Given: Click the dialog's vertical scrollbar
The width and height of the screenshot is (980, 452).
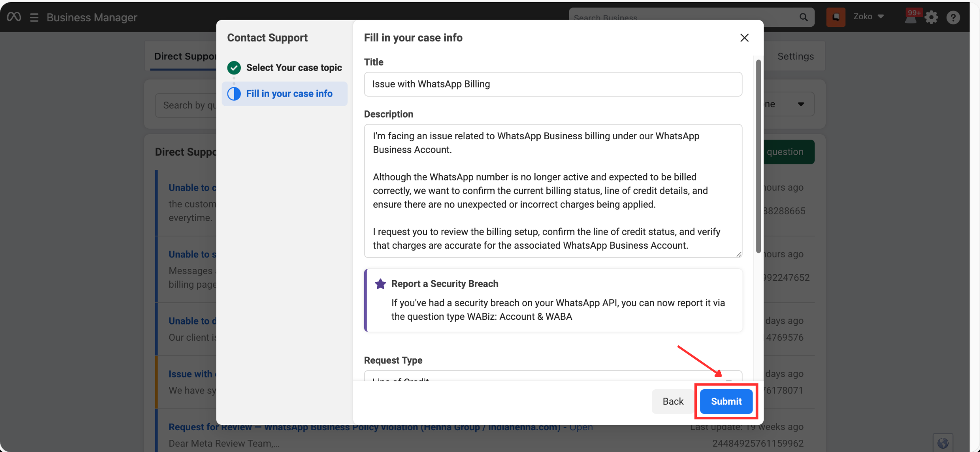Looking at the screenshot, I should (x=758, y=156).
